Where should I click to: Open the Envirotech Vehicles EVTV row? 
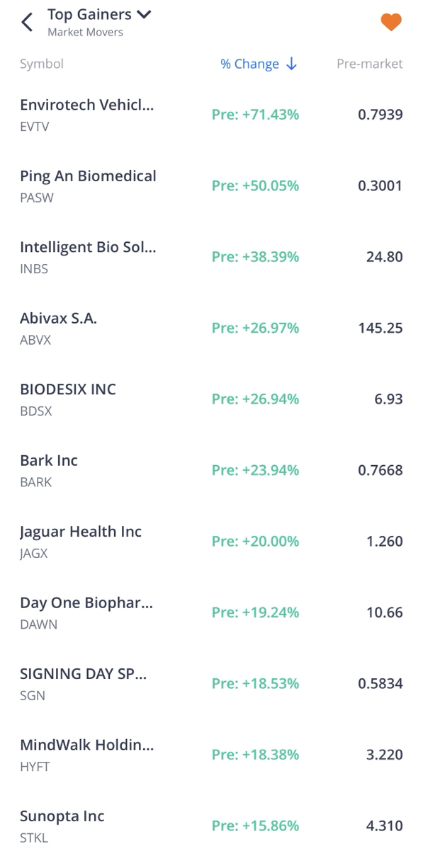pyautogui.click(x=211, y=115)
